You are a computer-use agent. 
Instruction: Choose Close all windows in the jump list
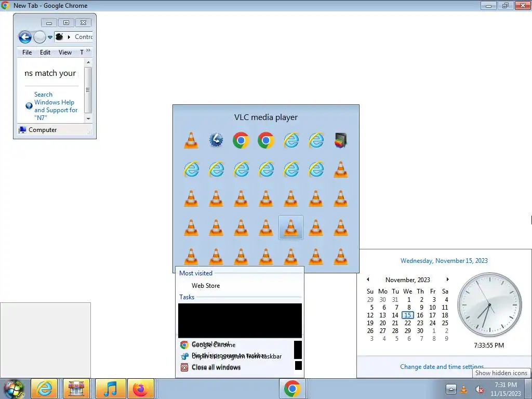point(216,367)
